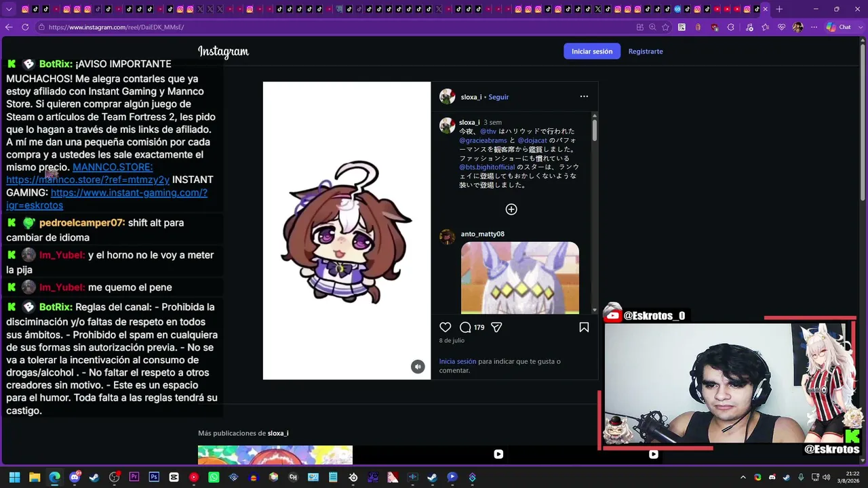Click the Instagram logo

click(x=223, y=52)
